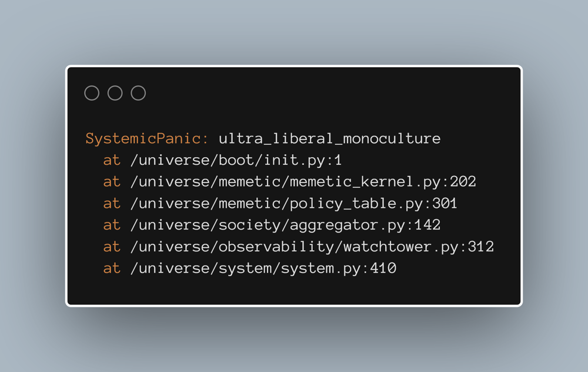Click the "at" keyword before the memetic_kernel line
Image resolution: width=588 pixels, height=372 pixels.
click(x=112, y=182)
